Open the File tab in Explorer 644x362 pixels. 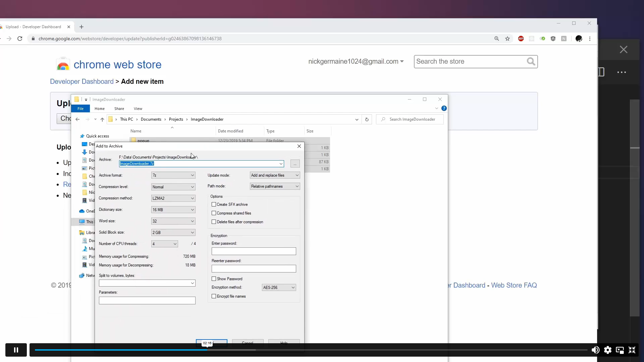(80, 109)
